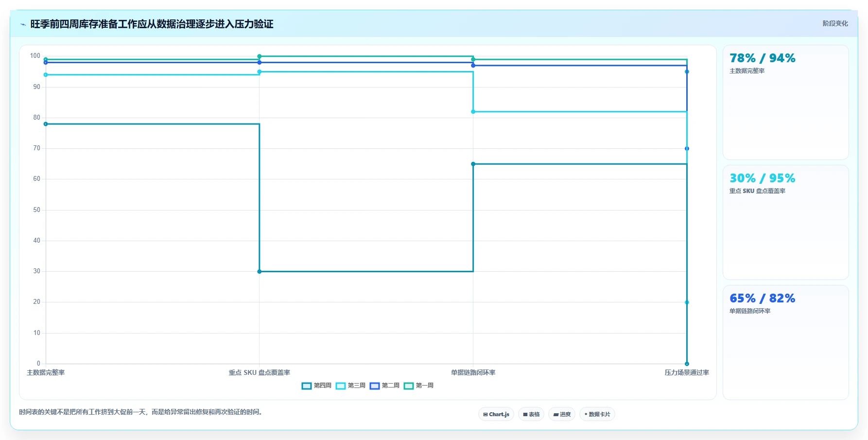
Task: Click 单据链路闭环率 caption in metric card
Action: tap(750, 311)
